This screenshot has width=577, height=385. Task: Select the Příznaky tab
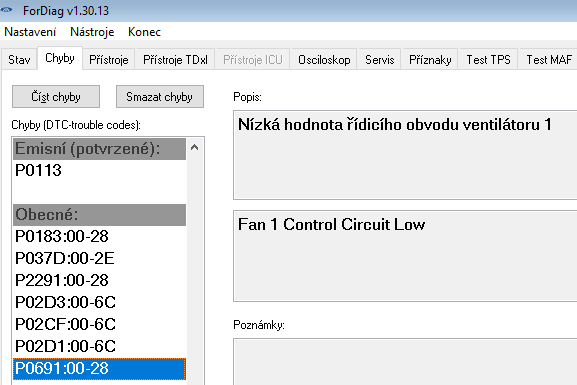coord(430,59)
